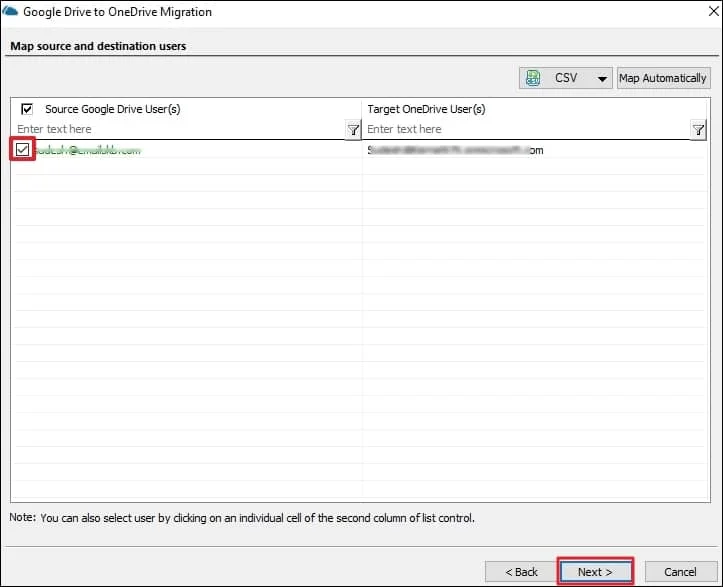Image resolution: width=723 pixels, height=587 pixels.
Task: Proceed with the Next > button
Action: (x=595, y=572)
